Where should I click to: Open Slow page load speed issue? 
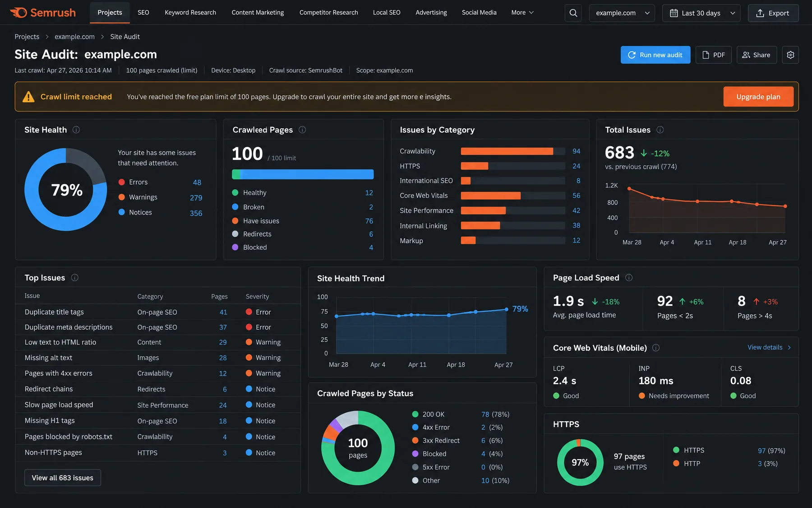[x=158, y=405]
